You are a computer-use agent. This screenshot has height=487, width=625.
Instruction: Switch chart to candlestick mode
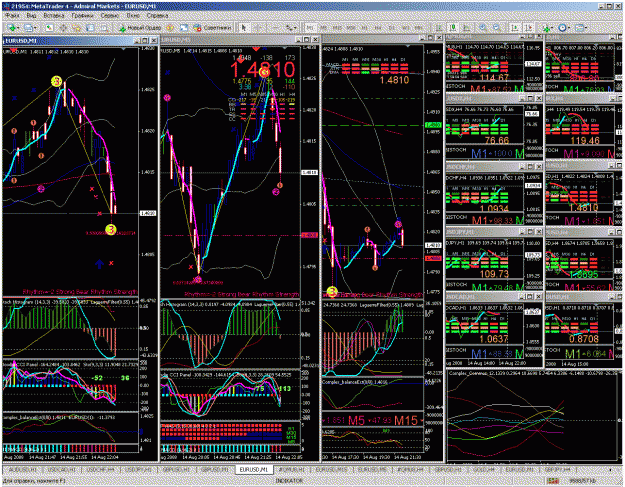point(453,27)
